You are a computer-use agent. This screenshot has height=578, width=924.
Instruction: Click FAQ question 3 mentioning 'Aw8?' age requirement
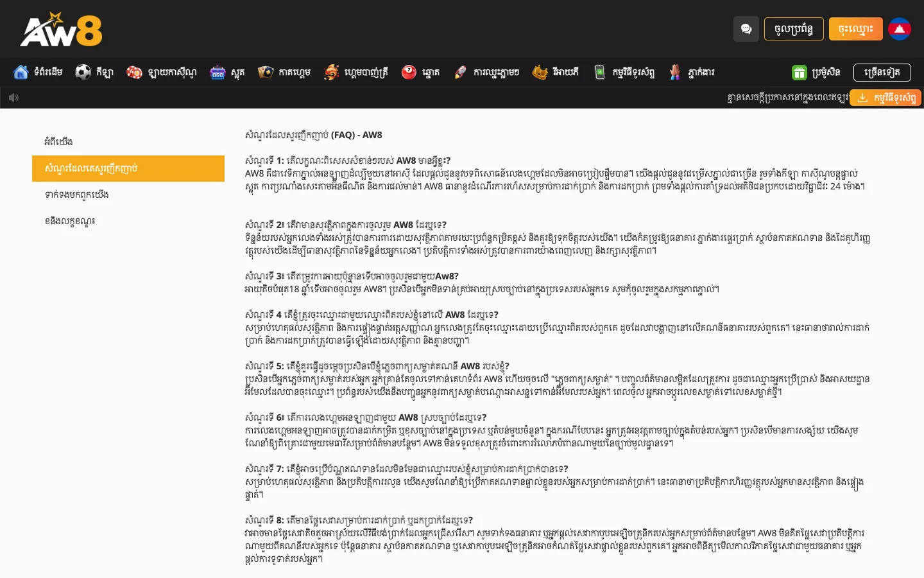[x=352, y=276]
